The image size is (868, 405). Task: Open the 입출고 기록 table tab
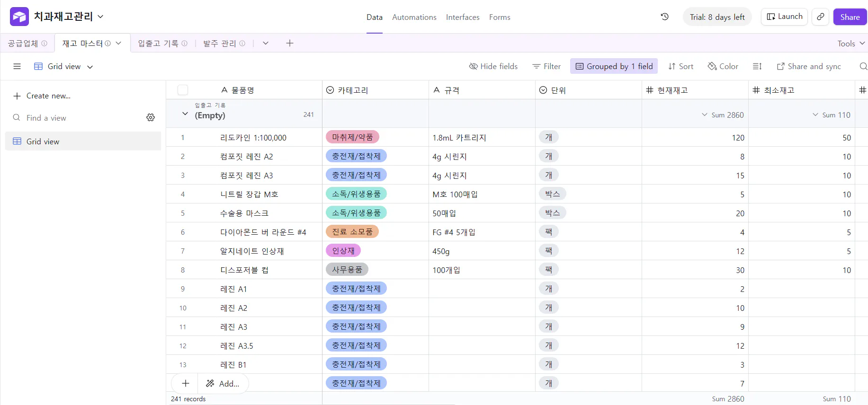coord(162,43)
